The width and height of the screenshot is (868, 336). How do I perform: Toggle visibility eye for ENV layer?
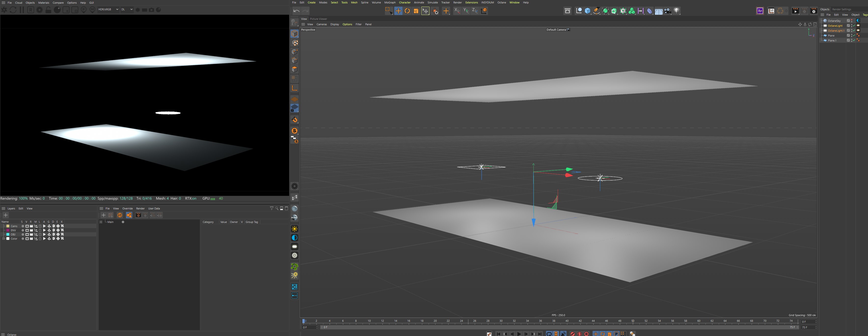(x=27, y=230)
